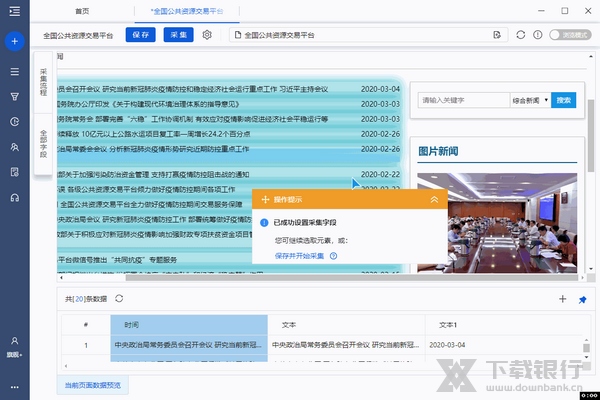Open the document tutorial icon in sidebar
Image resolution: width=600 pixels, height=400 pixels.
click(15, 172)
